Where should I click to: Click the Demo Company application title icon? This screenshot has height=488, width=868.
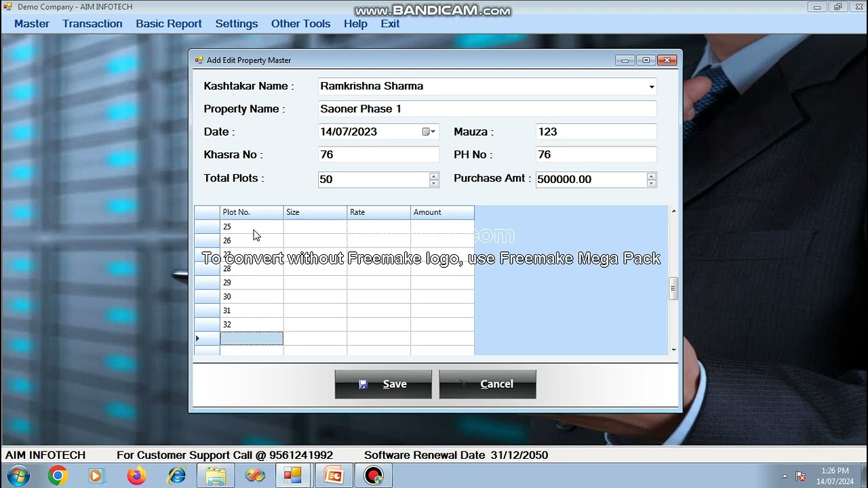click(x=8, y=7)
